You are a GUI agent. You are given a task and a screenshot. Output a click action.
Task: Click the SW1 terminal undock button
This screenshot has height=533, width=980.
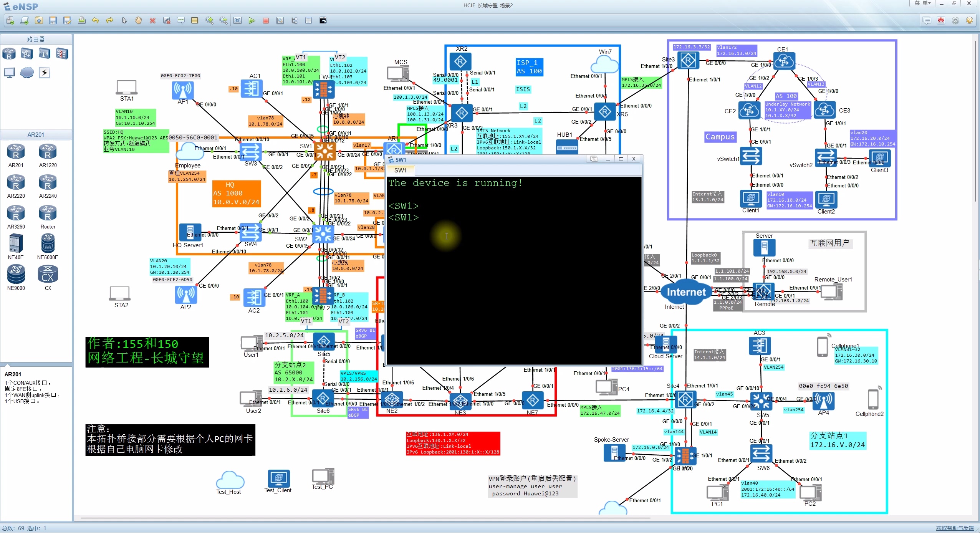point(594,159)
